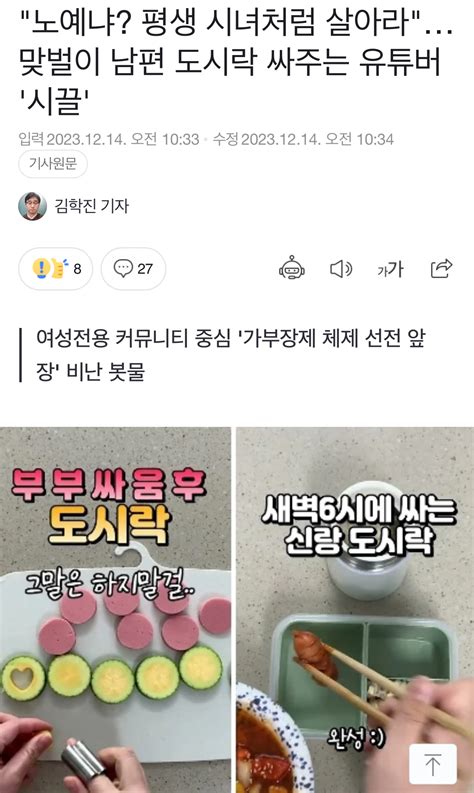Image resolution: width=474 pixels, height=793 pixels.
Task: Change font size with 가가 icon
Action: click(390, 269)
